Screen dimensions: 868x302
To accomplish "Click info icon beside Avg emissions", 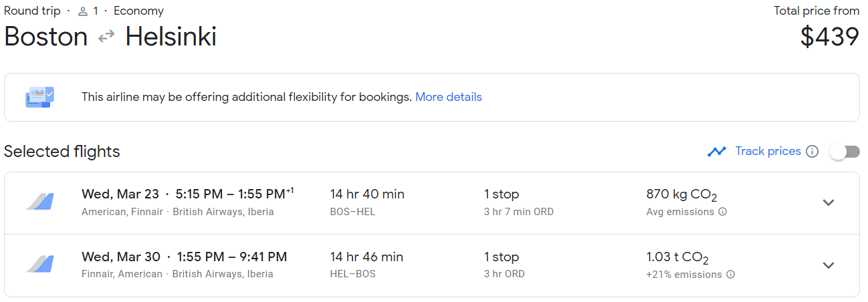I will tap(722, 212).
